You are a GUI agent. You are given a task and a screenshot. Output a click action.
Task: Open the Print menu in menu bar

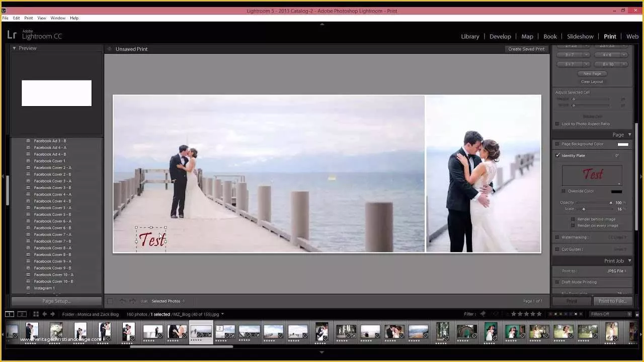(x=29, y=18)
